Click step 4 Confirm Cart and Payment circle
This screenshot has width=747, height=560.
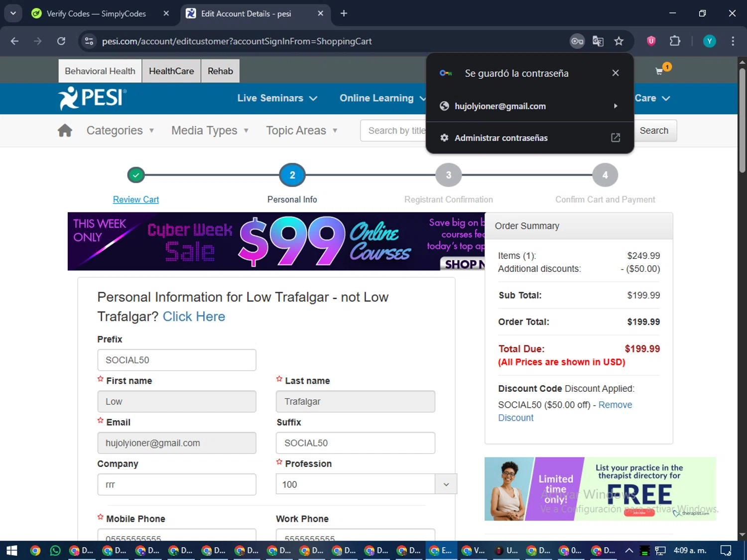coord(605,175)
